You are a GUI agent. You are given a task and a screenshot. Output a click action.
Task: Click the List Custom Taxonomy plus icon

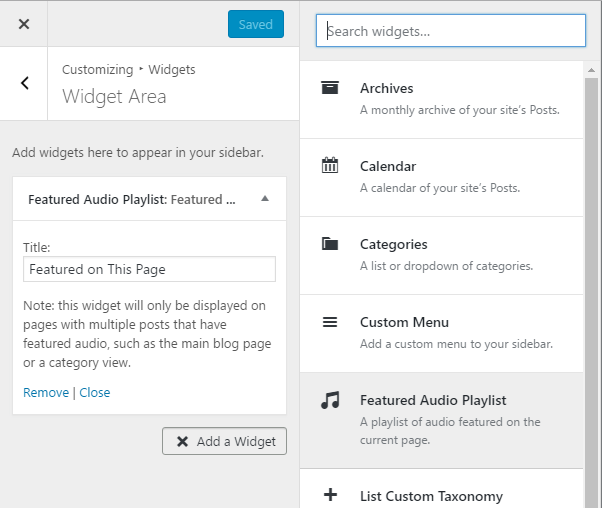(x=330, y=495)
